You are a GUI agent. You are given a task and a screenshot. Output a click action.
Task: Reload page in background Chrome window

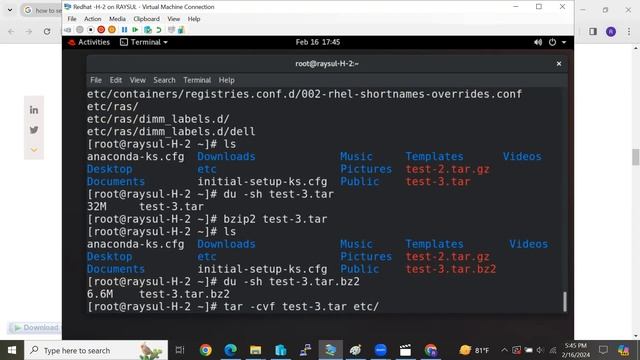(47, 31)
